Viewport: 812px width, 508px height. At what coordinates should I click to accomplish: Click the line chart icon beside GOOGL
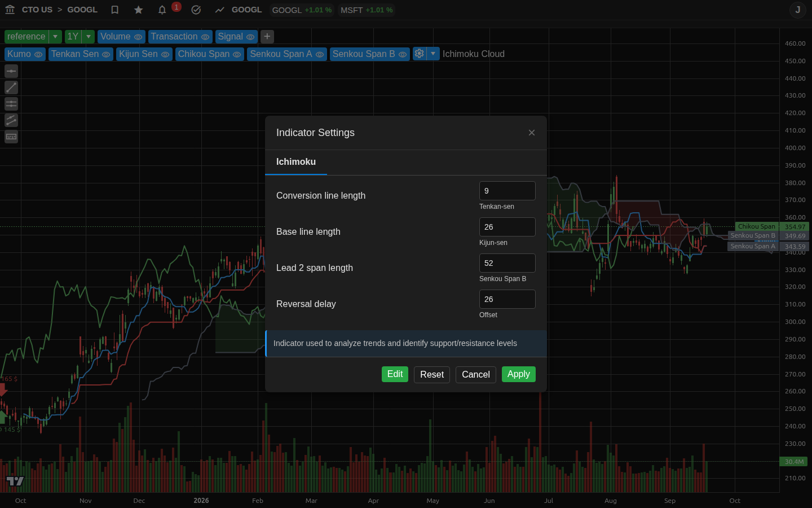point(220,10)
